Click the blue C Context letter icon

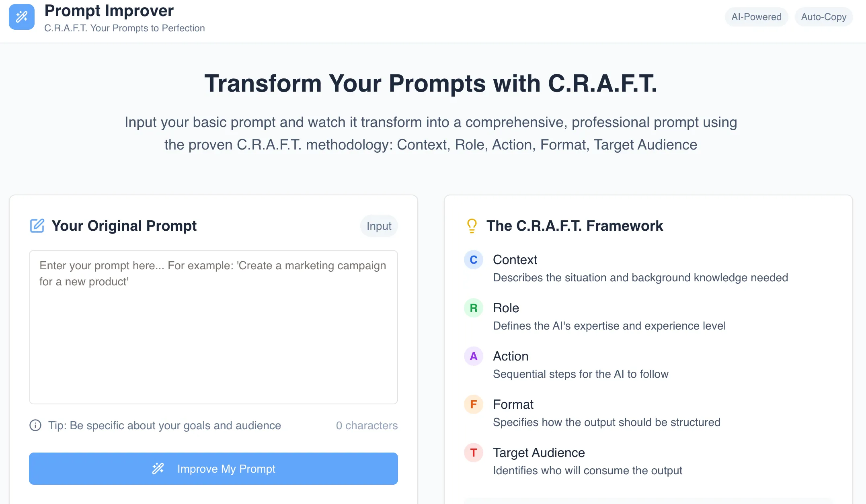tap(474, 260)
